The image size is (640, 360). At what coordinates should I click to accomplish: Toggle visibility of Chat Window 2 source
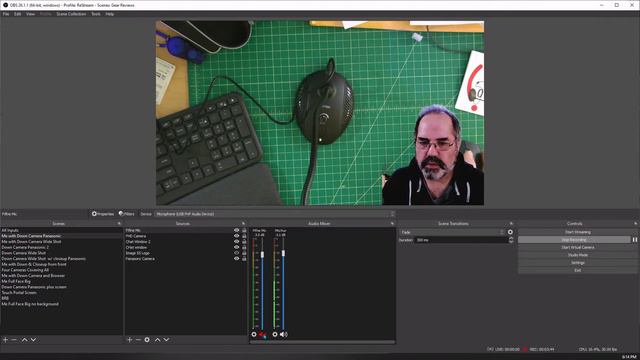pyautogui.click(x=236, y=242)
